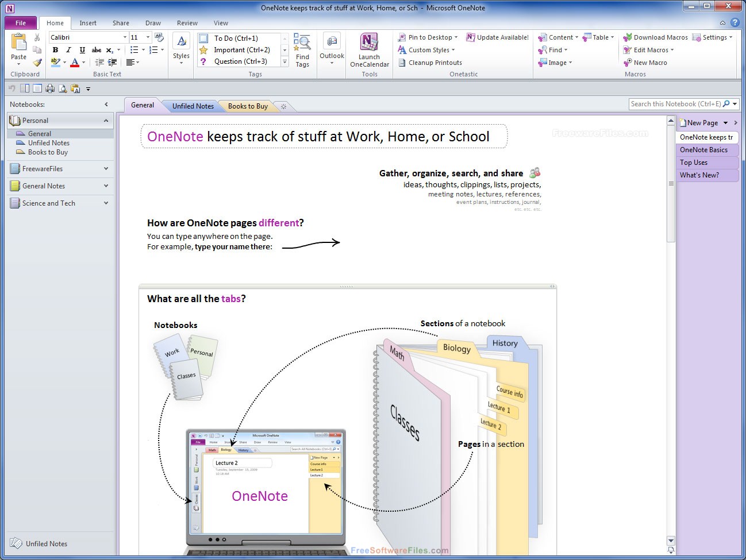This screenshot has width=746, height=560.
Task: Click the create new section tab icon
Action: click(x=283, y=107)
